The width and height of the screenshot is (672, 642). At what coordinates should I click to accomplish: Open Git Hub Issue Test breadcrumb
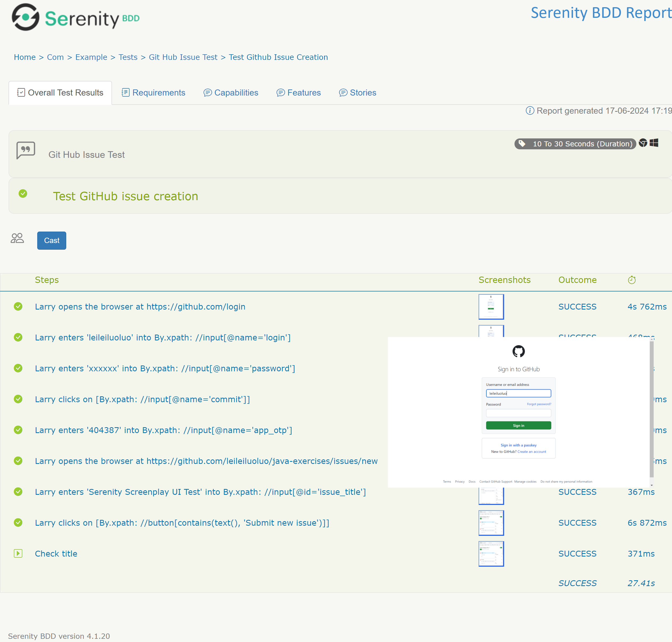[x=183, y=57]
